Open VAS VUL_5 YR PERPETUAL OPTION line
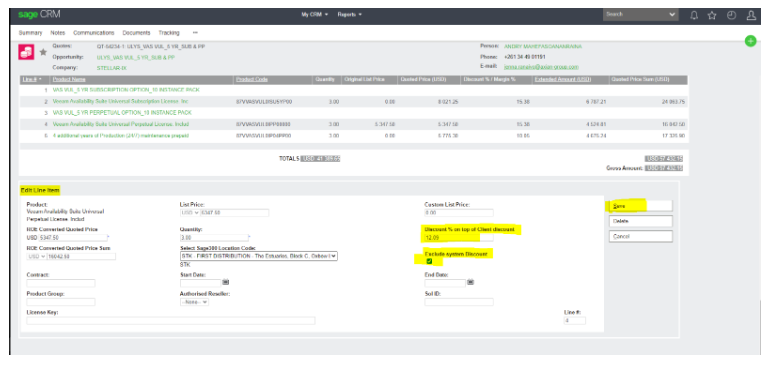 (123, 113)
